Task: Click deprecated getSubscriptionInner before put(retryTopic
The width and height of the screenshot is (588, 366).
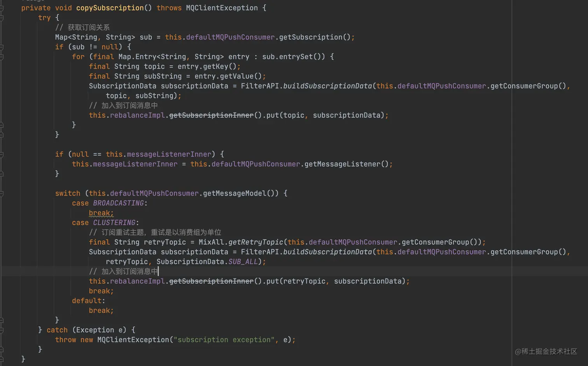Action: (x=211, y=281)
